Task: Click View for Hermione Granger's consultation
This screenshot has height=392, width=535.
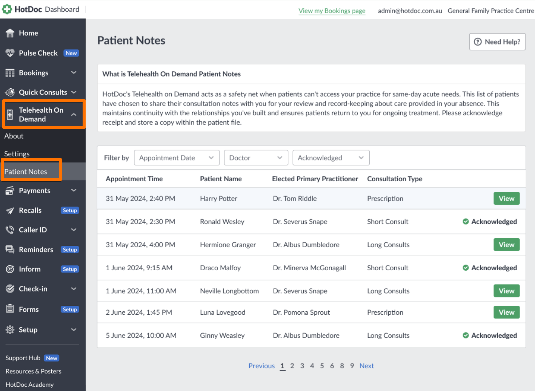Action: [x=506, y=244]
